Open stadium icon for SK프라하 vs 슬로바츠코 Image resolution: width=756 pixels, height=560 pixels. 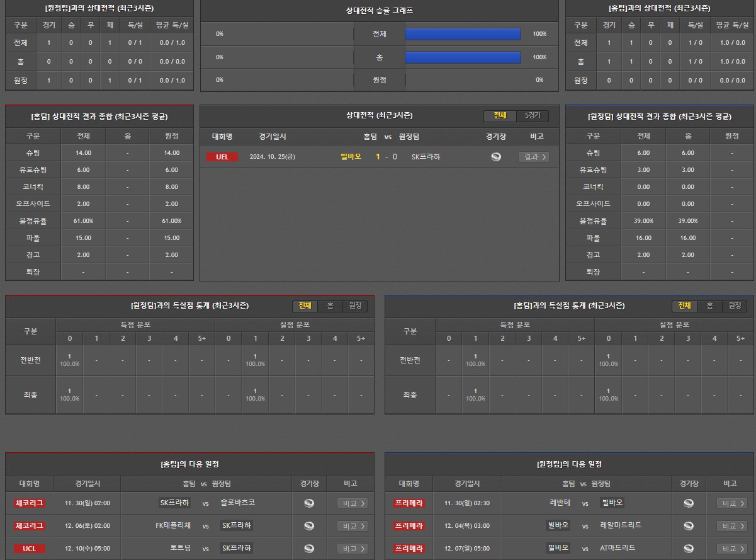309,503
